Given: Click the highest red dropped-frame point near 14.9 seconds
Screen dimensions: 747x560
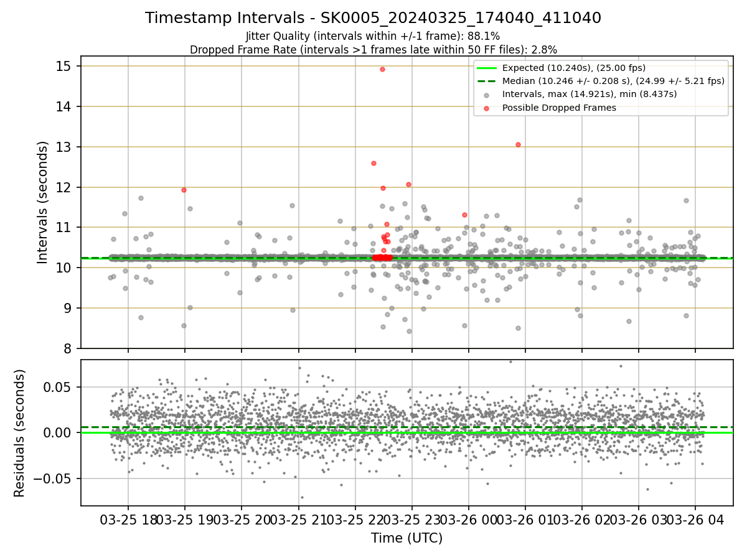Looking at the screenshot, I should (382, 69).
